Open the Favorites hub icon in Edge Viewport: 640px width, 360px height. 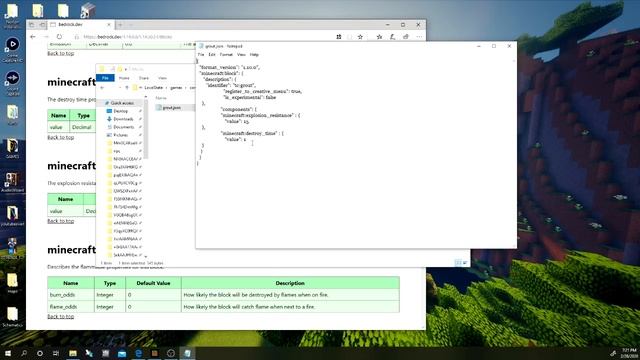tap(379, 37)
